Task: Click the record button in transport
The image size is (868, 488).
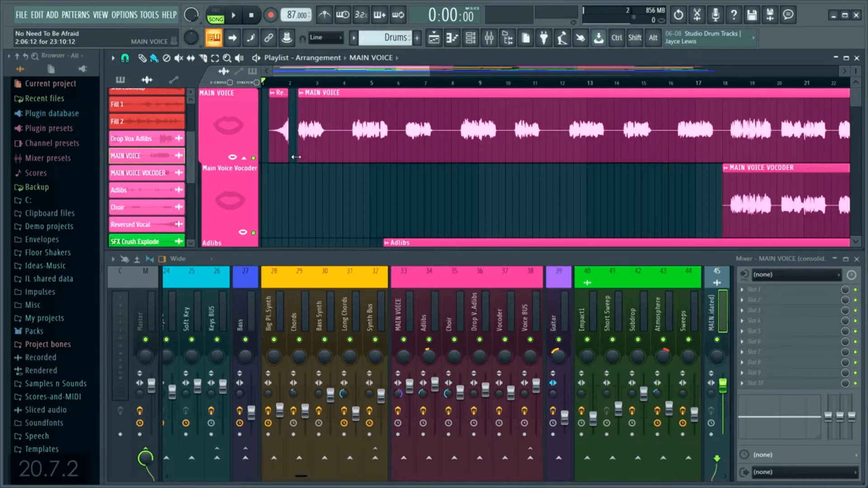Action: pyautogui.click(x=269, y=15)
